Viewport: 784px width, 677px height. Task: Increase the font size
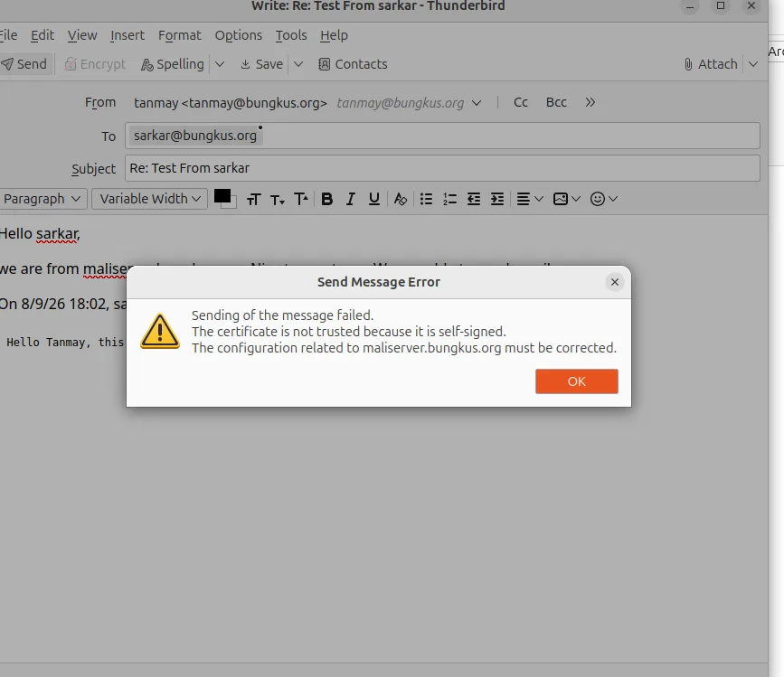tap(301, 200)
